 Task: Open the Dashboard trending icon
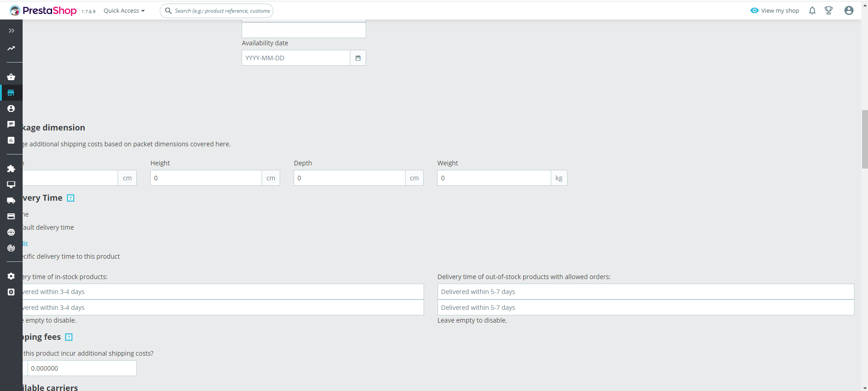(x=11, y=48)
